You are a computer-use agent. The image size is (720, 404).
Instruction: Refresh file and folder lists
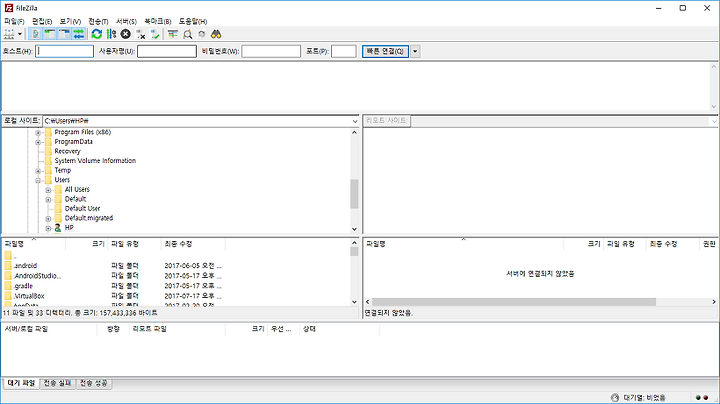(x=96, y=34)
